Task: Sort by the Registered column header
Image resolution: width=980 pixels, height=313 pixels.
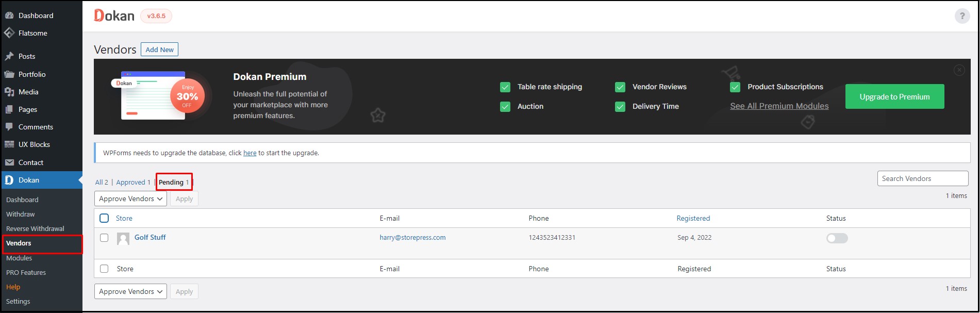Action: [x=693, y=218]
